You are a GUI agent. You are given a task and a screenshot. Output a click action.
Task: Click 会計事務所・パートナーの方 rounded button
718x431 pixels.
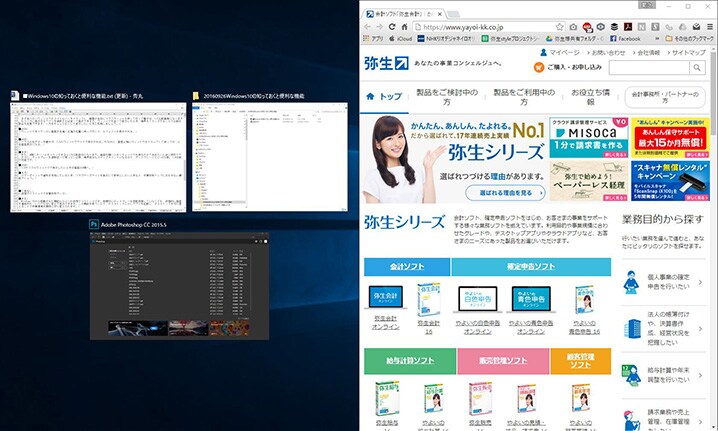click(665, 97)
